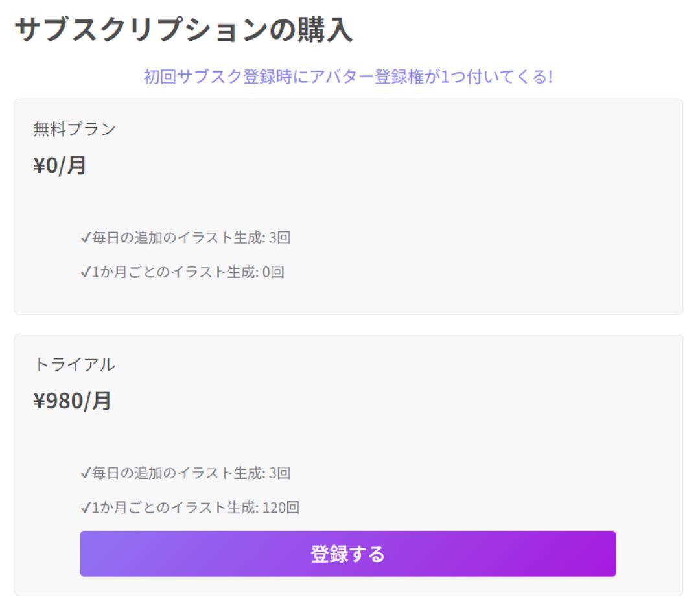Click the ¥980/月 price
The height and width of the screenshot is (608, 700).
point(73,401)
